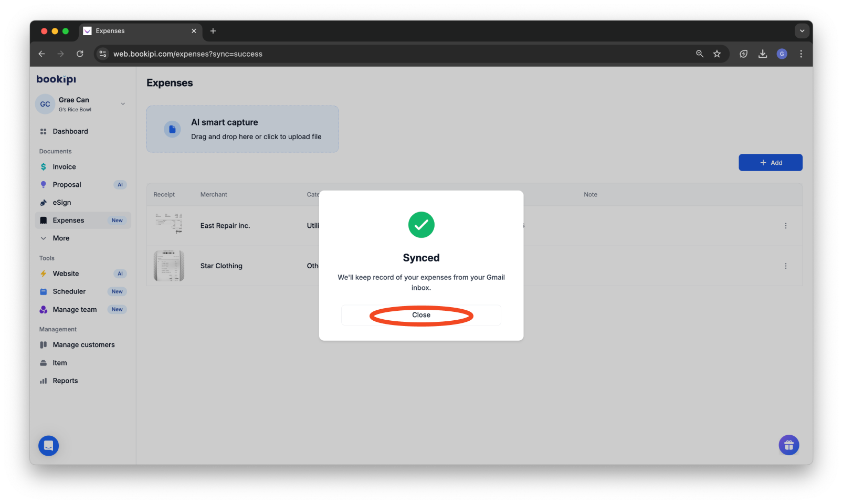
Task: Select the Invoice icon in the sidebar
Action: pyautogui.click(x=43, y=166)
